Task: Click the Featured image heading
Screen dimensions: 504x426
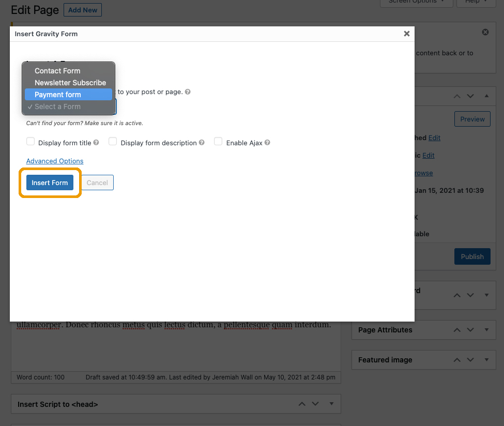Action: [385, 360]
